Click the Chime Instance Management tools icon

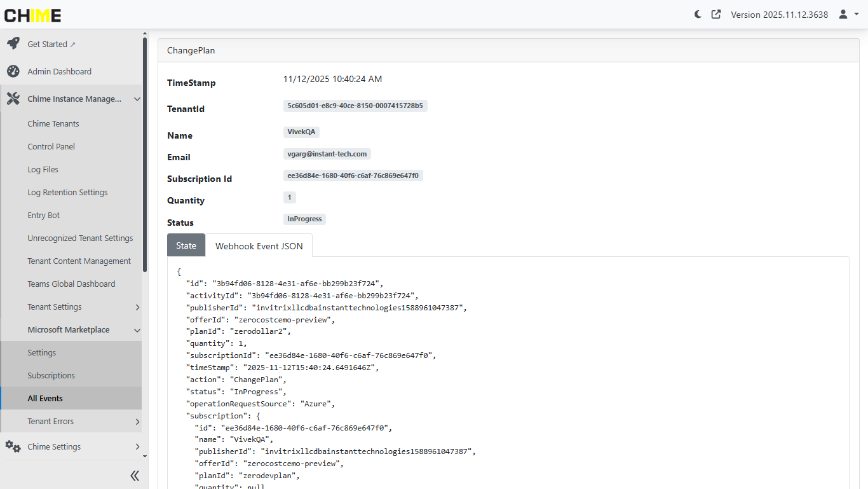point(13,99)
